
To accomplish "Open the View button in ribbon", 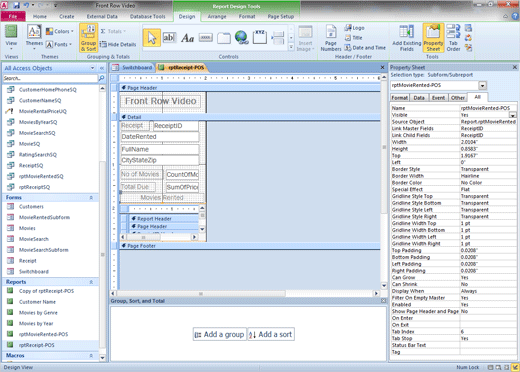I will click(11, 37).
